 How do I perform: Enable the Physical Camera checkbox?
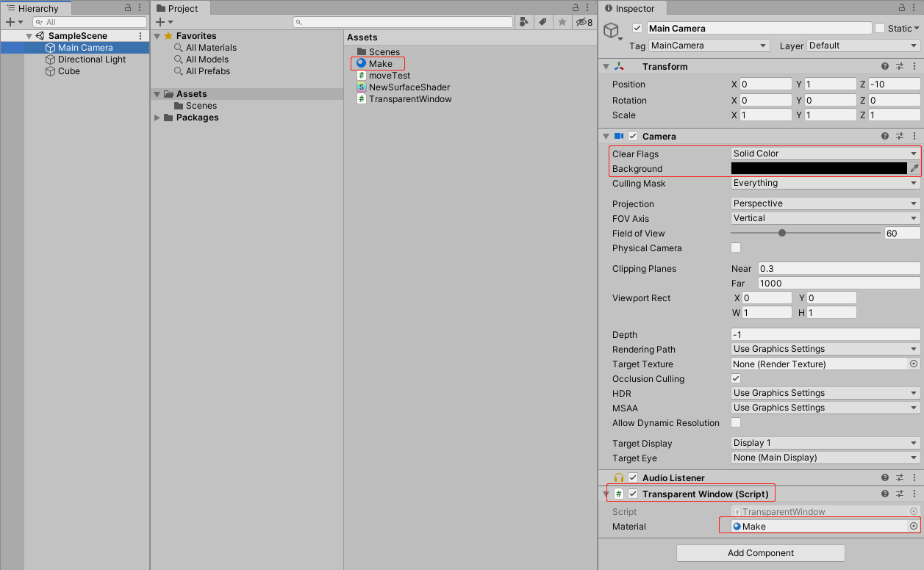tap(736, 248)
